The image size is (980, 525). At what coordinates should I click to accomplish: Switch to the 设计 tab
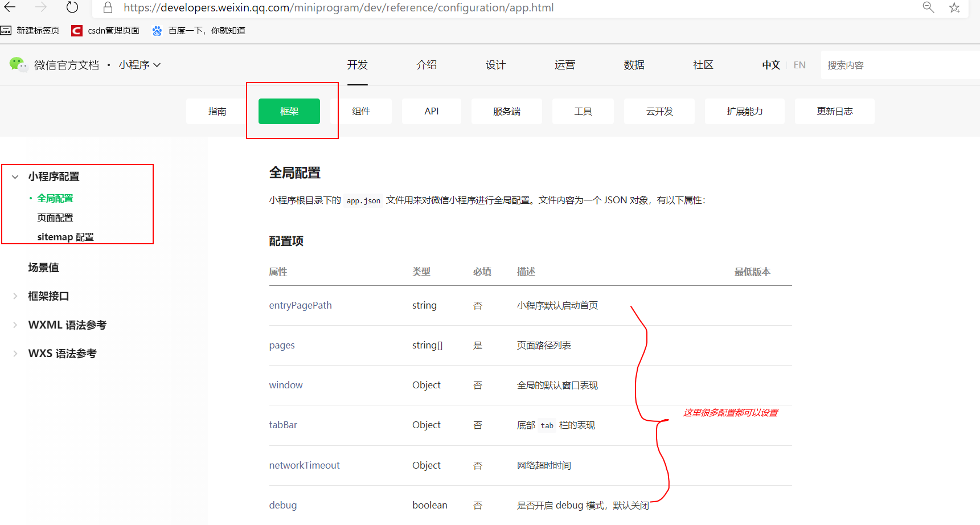[495, 64]
